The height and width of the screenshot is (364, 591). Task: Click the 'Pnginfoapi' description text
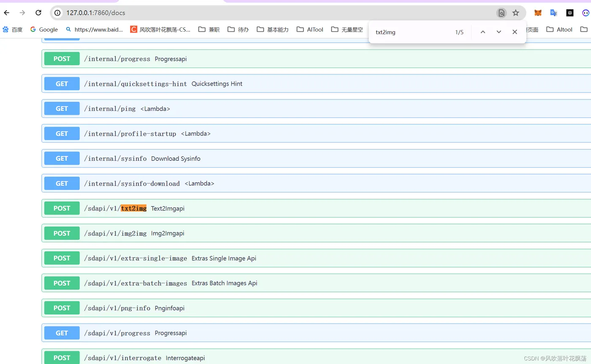point(169,308)
